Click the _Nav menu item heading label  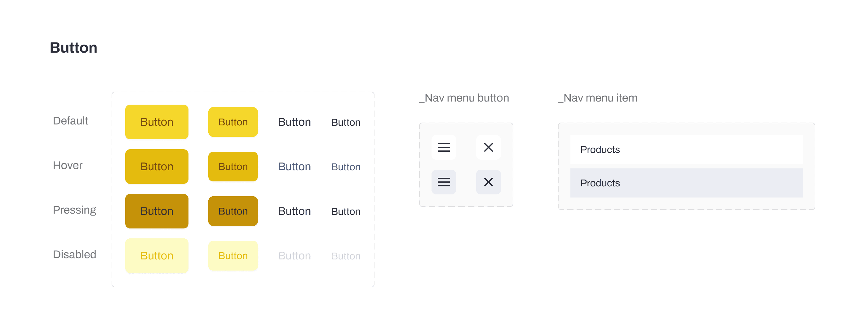598,98
